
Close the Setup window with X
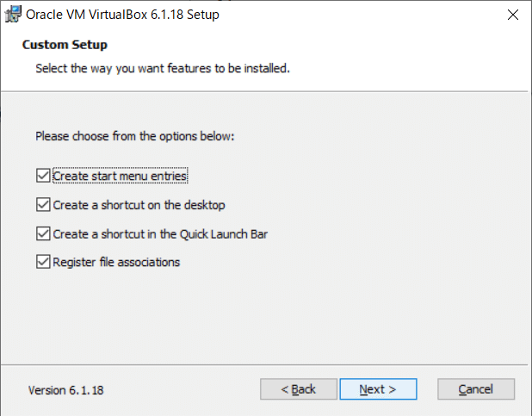pyautogui.click(x=512, y=15)
